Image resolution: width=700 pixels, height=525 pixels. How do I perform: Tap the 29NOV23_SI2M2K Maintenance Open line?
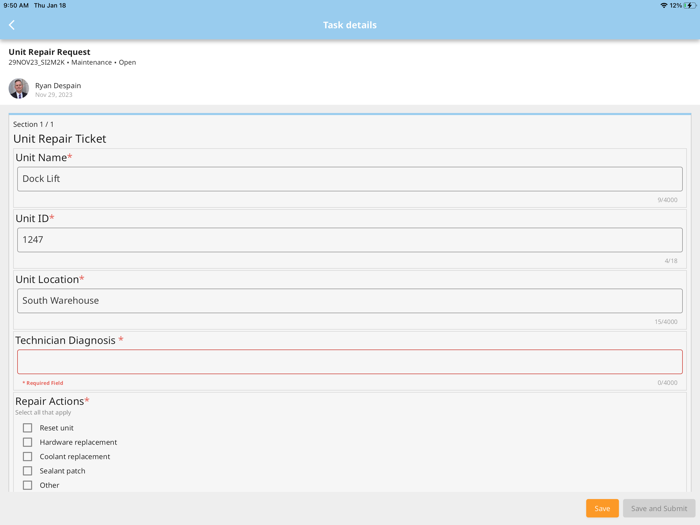tap(72, 62)
